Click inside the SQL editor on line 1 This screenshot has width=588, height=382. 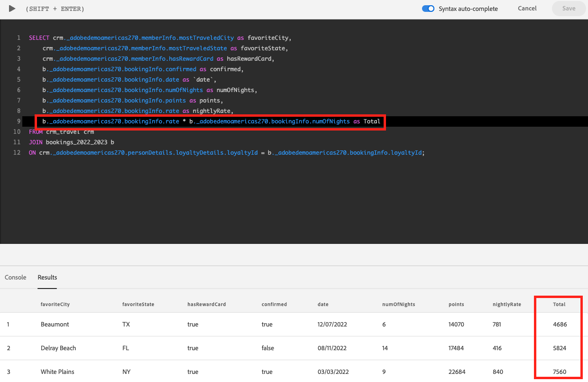tap(160, 38)
